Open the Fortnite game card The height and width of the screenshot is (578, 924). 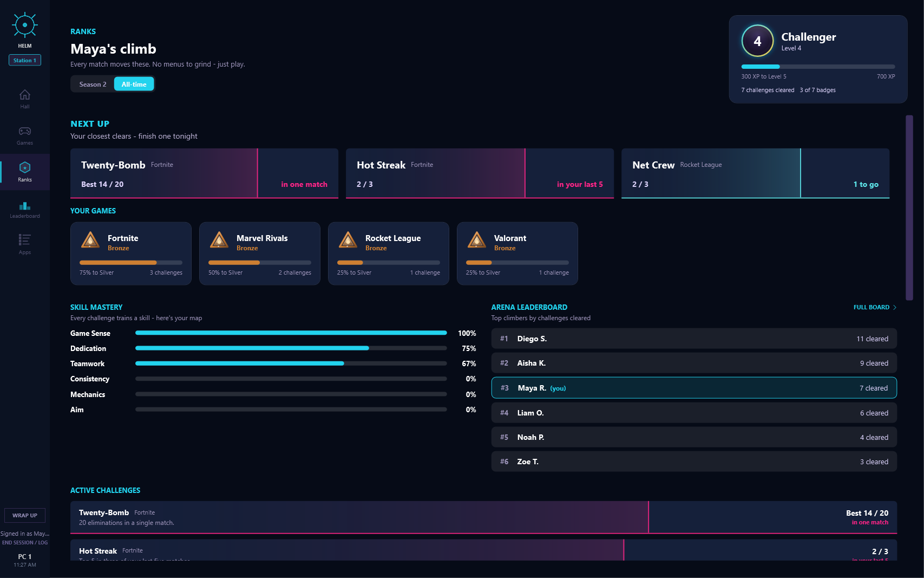(131, 254)
